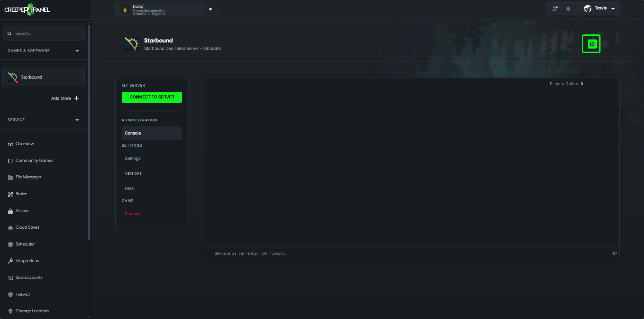Screen dimensions: 644x319
Task: Open the Resize page
Action: click(21, 194)
